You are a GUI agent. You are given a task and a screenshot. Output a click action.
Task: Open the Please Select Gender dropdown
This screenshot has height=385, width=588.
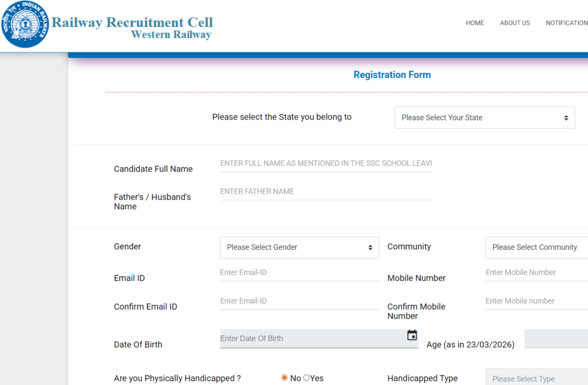coord(299,247)
